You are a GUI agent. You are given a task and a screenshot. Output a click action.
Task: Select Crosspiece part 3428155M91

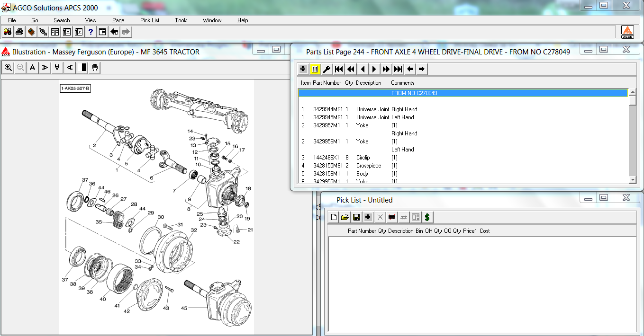(x=463, y=166)
